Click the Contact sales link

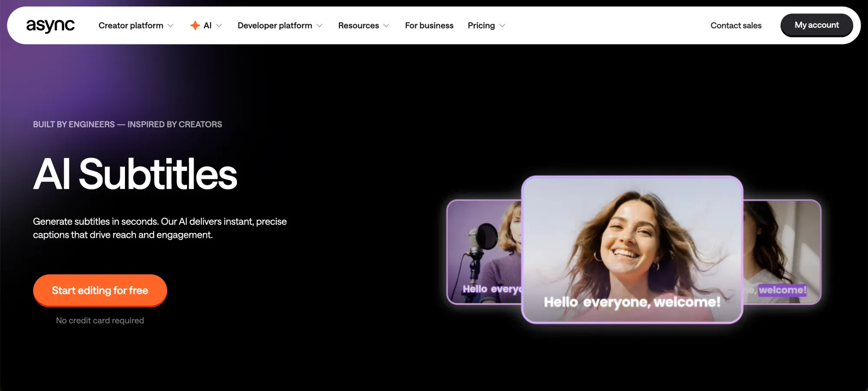click(736, 26)
